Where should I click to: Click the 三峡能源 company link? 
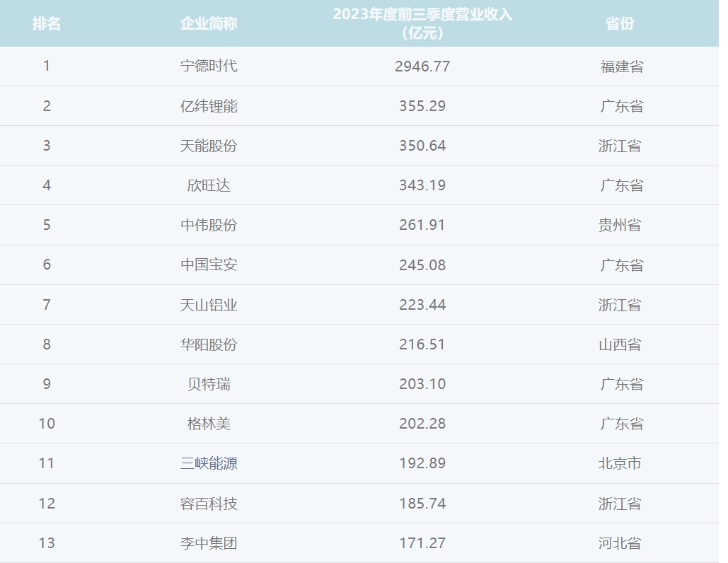tap(209, 463)
